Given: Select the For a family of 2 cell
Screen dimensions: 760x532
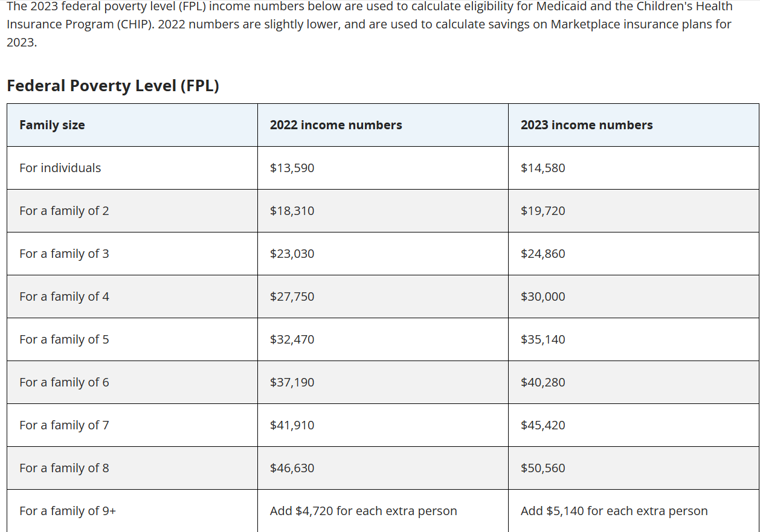Looking at the screenshot, I should click(64, 211).
